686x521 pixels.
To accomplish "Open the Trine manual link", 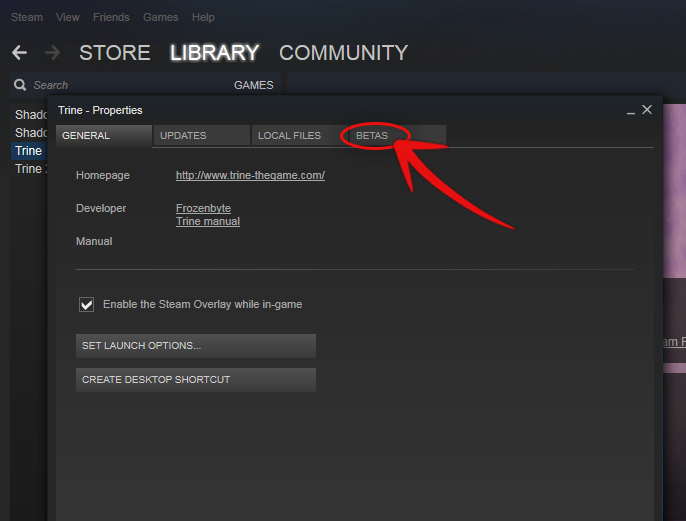I will click(208, 221).
